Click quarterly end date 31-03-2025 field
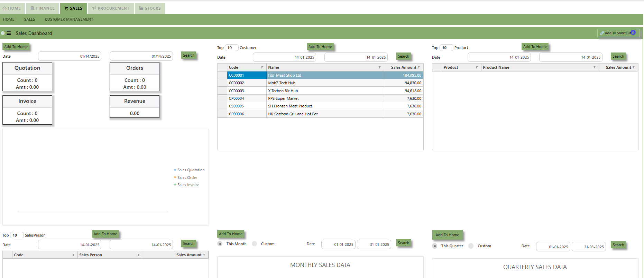 [589, 247]
